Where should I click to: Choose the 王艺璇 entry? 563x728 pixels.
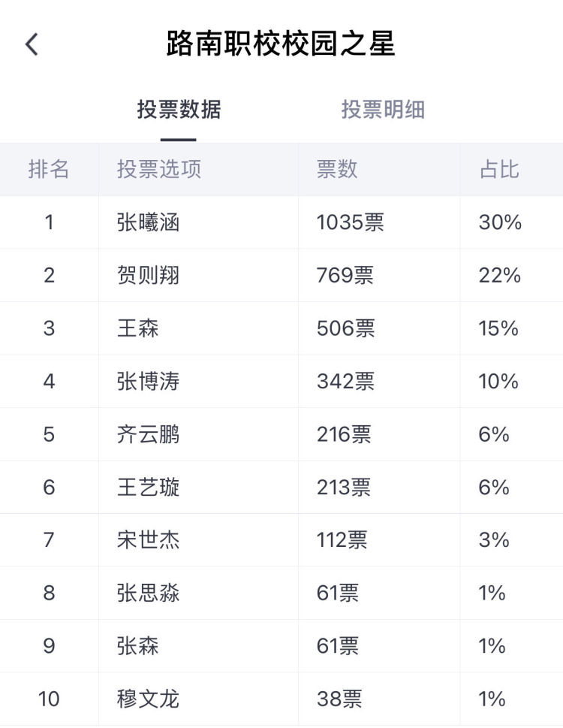click(149, 488)
